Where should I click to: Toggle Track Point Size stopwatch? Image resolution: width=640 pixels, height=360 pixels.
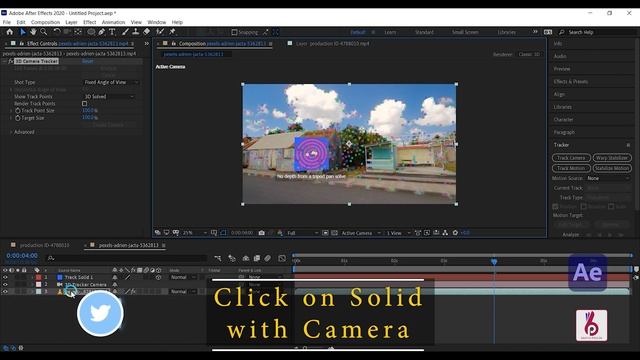click(18, 111)
